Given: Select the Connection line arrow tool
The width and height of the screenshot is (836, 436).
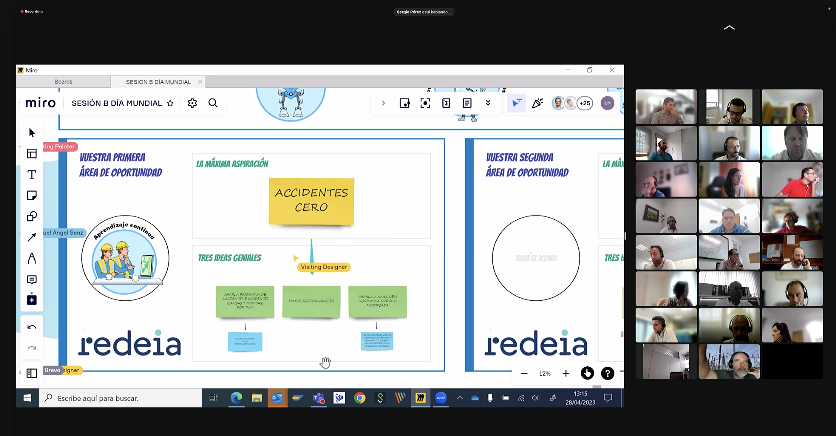Looking at the screenshot, I should click(x=31, y=237).
